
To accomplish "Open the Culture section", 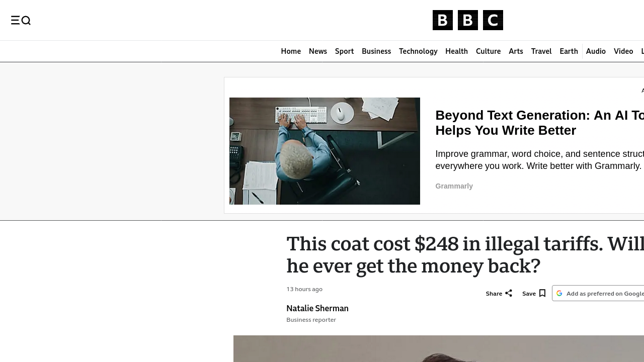I will [x=489, y=51].
